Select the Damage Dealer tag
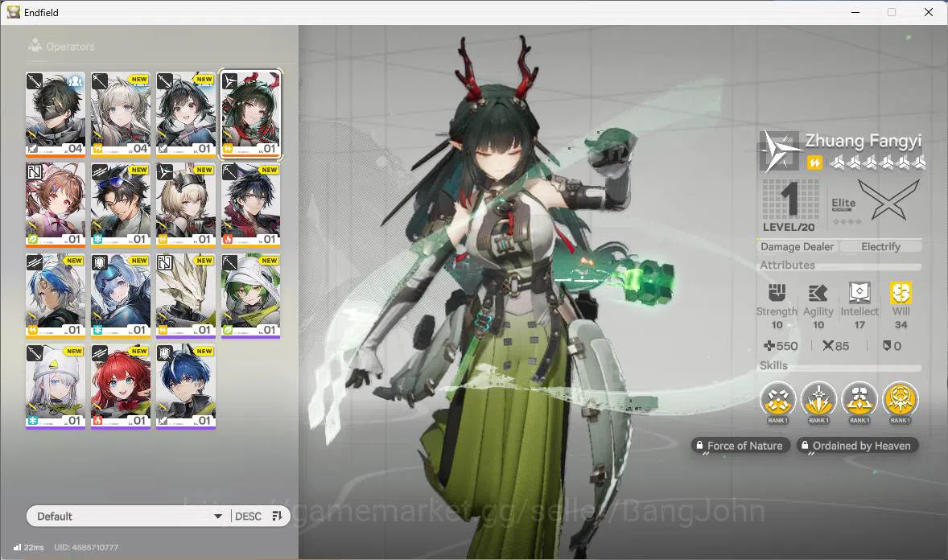Image resolution: width=948 pixels, height=560 pixels. click(x=797, y=247)
